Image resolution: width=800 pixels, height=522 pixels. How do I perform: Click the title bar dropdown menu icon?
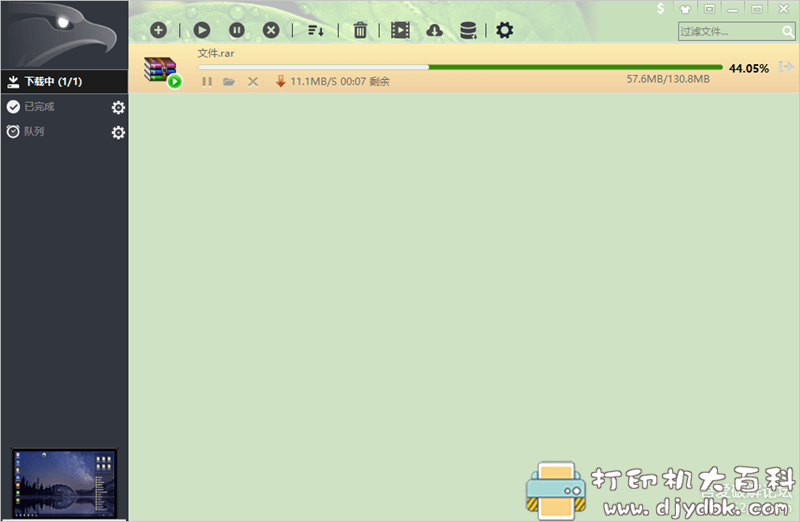pyautogui.click(x=709, y=9)
